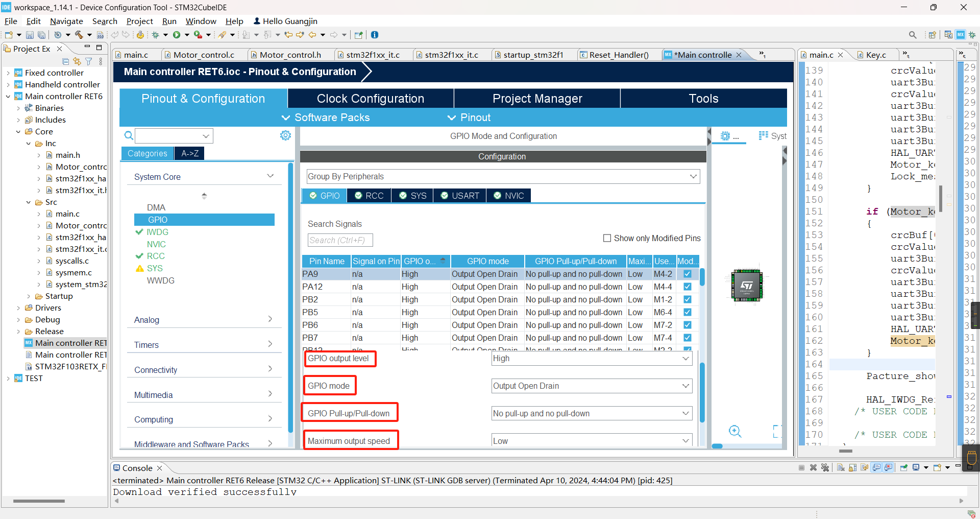Click the STM32 chip thumbnail in Pinout view
This screenshot has height=519, width=980.
point(747,285)
